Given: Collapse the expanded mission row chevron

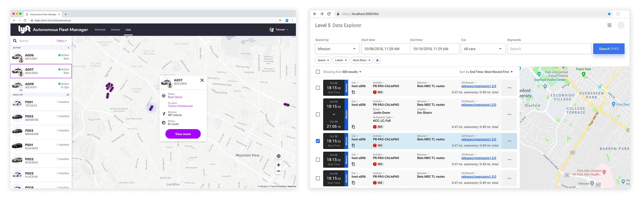Looking at the screenshot, I should coord(334,114).
